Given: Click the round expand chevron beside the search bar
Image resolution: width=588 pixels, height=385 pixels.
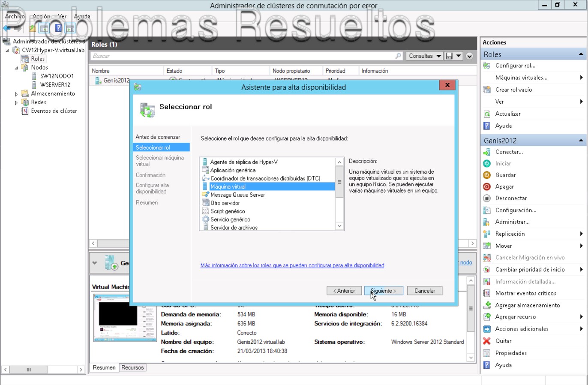Looking at the screenshot, I should point(469,56).
